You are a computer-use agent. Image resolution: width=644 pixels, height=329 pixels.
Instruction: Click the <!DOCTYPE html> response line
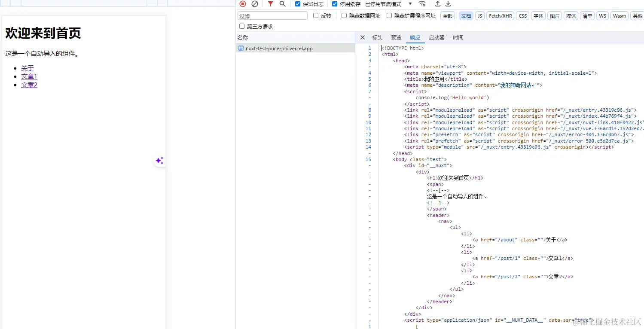(403, 48)
